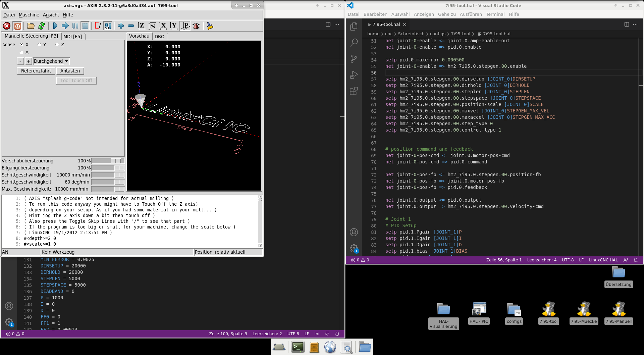Select X axis radio button
The image size is (644, 355).
21,45
